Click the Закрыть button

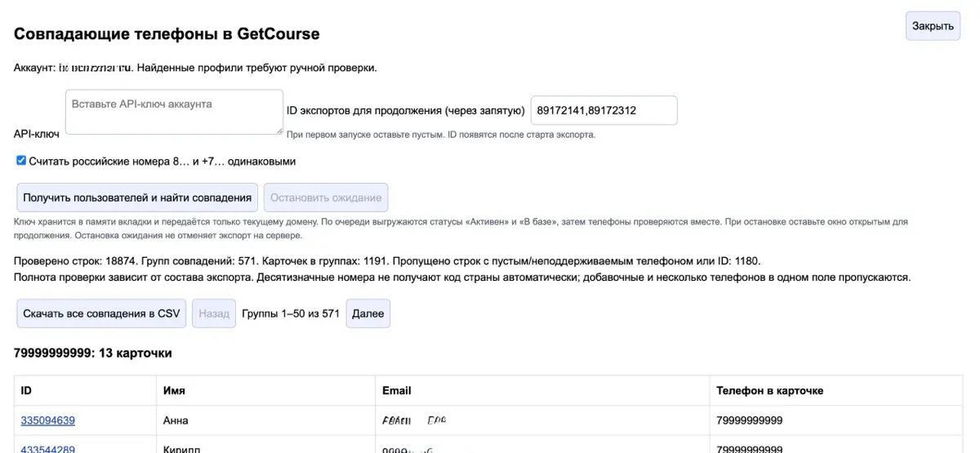[x=933, y=26]
